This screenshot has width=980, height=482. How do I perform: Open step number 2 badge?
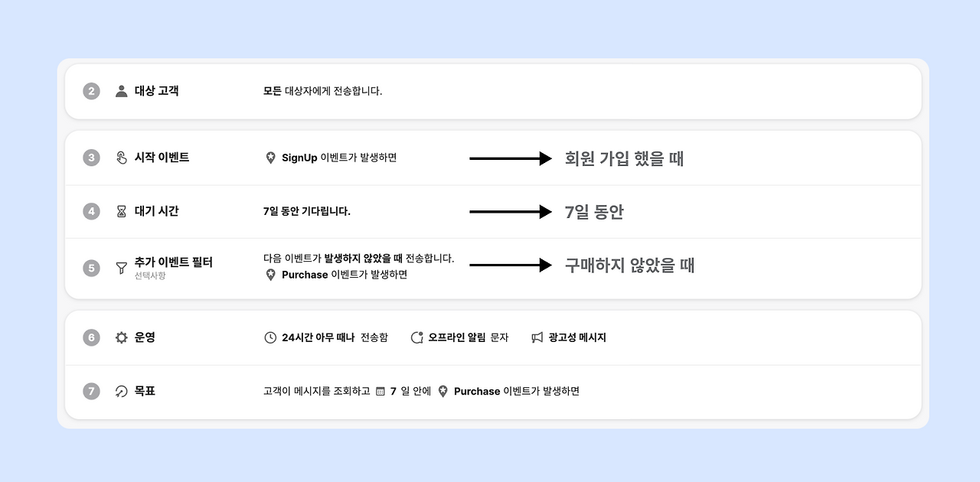click(x=92, y=91)
